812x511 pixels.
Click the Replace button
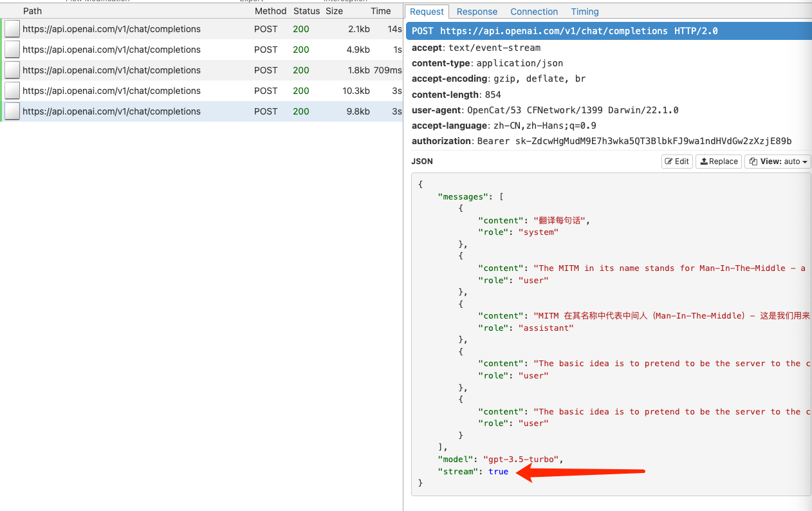coord(719,162)
